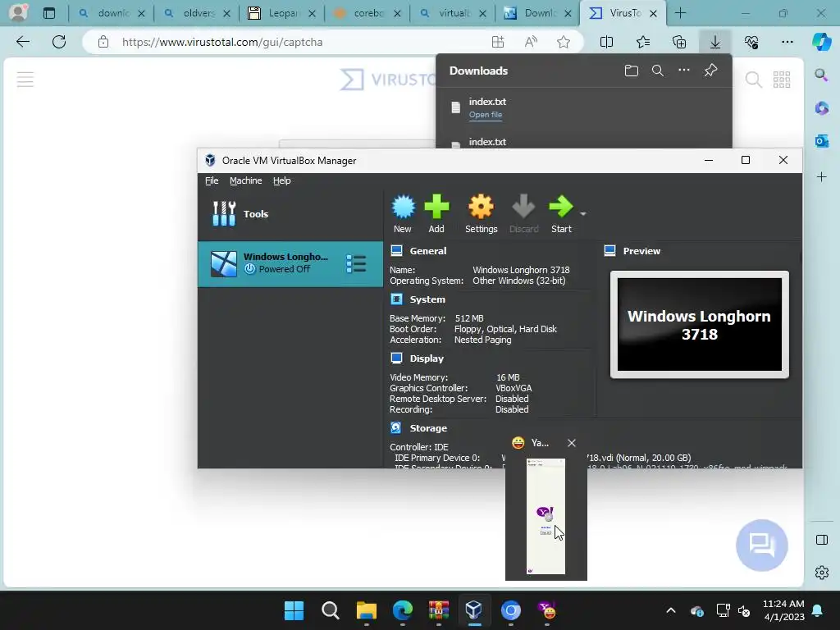Toggle Edge split screen icon
This screenshot has height=630, width=840.
pyautogui.click(x=606, y=42)
